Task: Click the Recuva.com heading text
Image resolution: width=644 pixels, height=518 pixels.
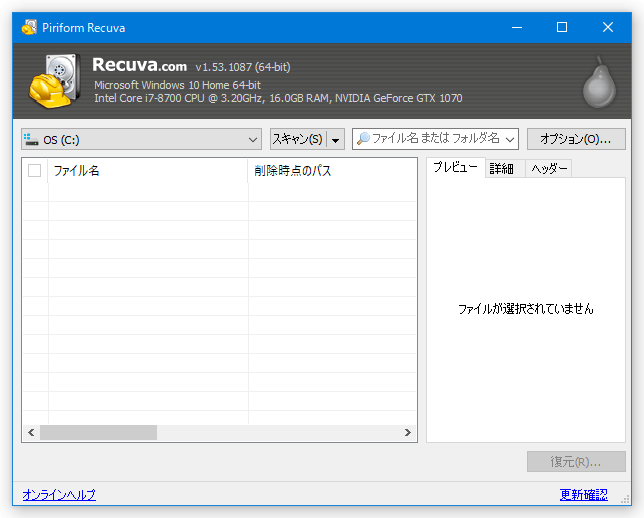Action: pyautogui.click(x=140, y=65)
